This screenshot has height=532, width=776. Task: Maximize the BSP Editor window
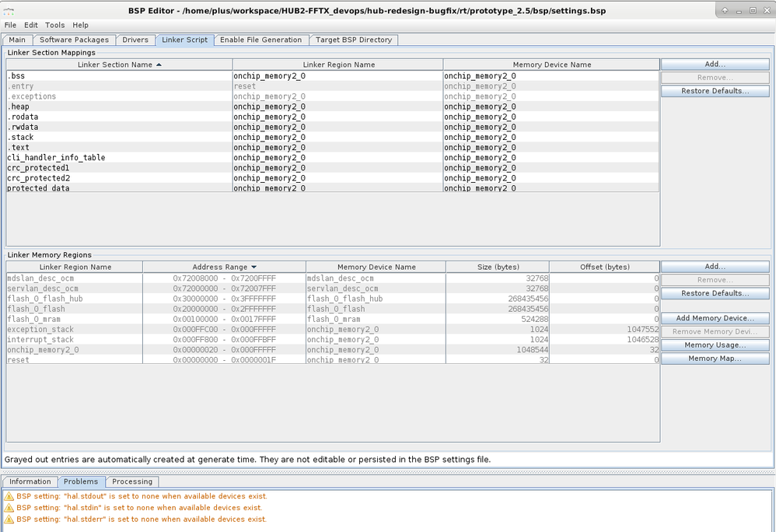[x=753, y=10]
